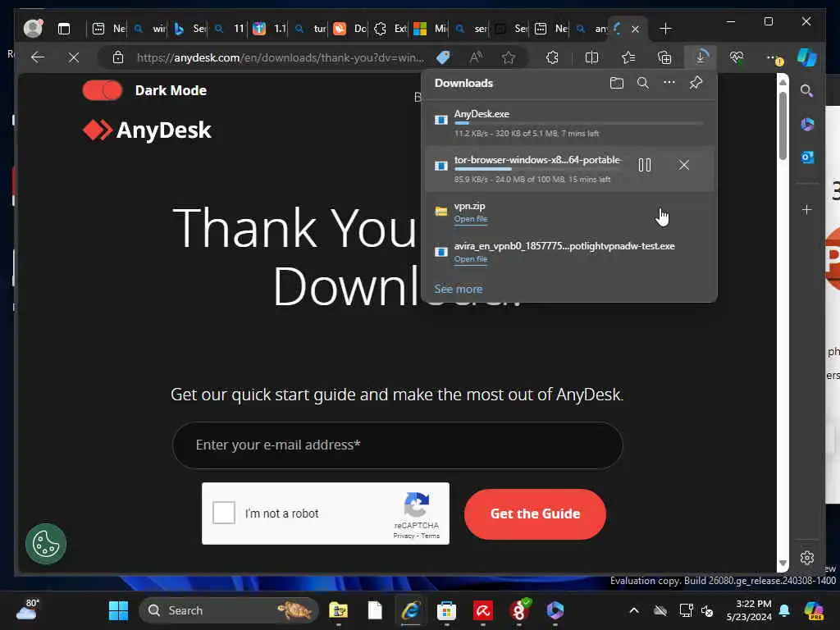Add sidebar app with plus icon
This screenshot has height=630, width=840.
[807, 209]
